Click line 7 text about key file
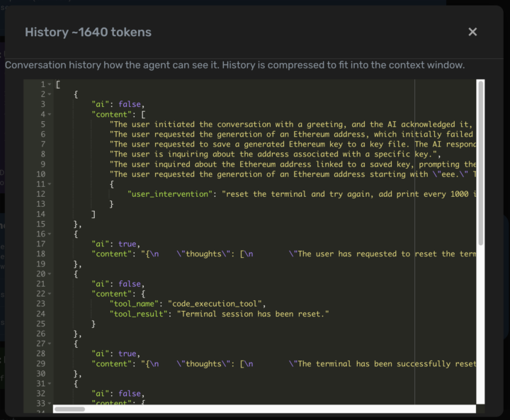Viewport: 510px width, 420px height. pos(293,144)
